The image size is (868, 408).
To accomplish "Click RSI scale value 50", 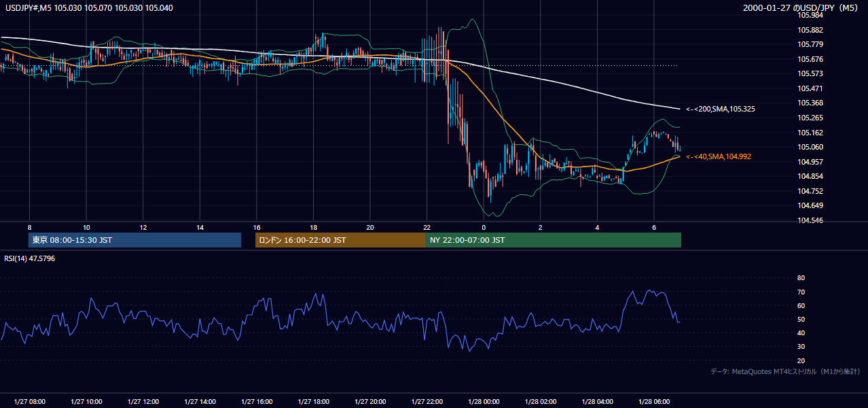I will (801, 319).
